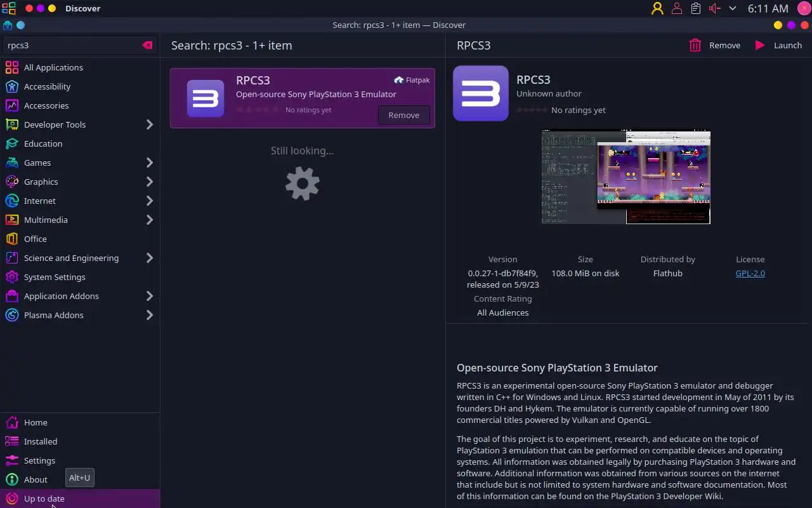Click the Home icon in sidebar
This screenshot has height=508, width=812.
point(11,422)
